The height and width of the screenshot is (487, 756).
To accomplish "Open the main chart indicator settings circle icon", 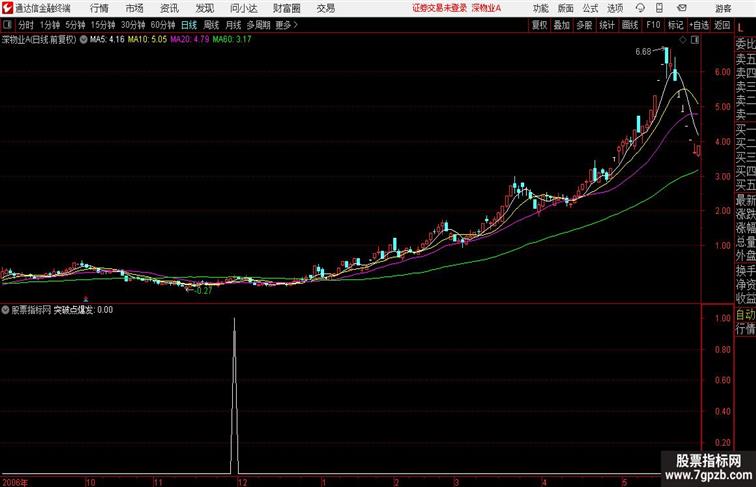I will pos(83,40).
